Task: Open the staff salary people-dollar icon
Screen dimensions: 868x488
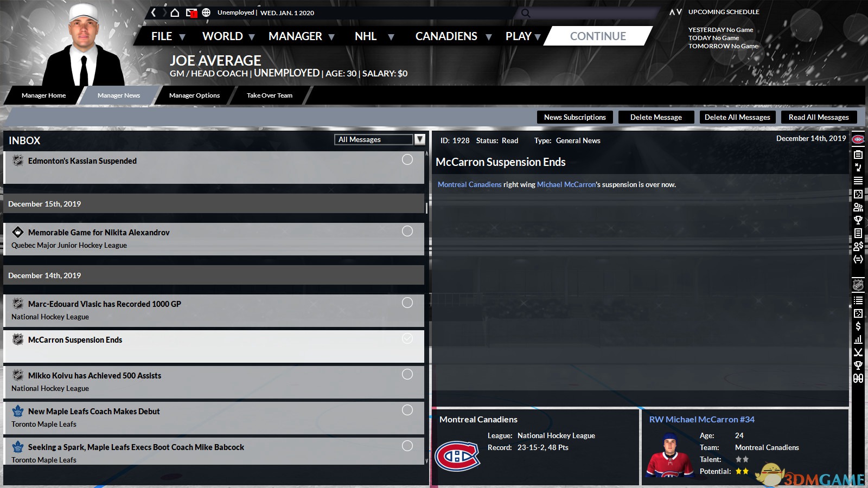Action: [858, 246]
